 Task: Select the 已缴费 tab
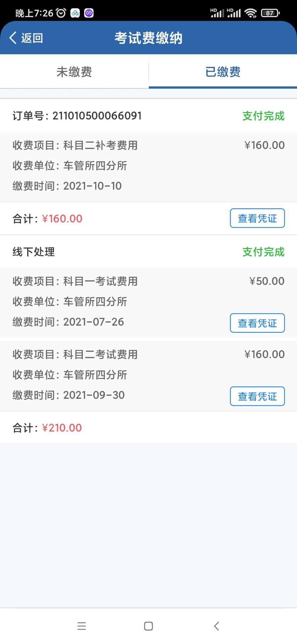(223, 72)
